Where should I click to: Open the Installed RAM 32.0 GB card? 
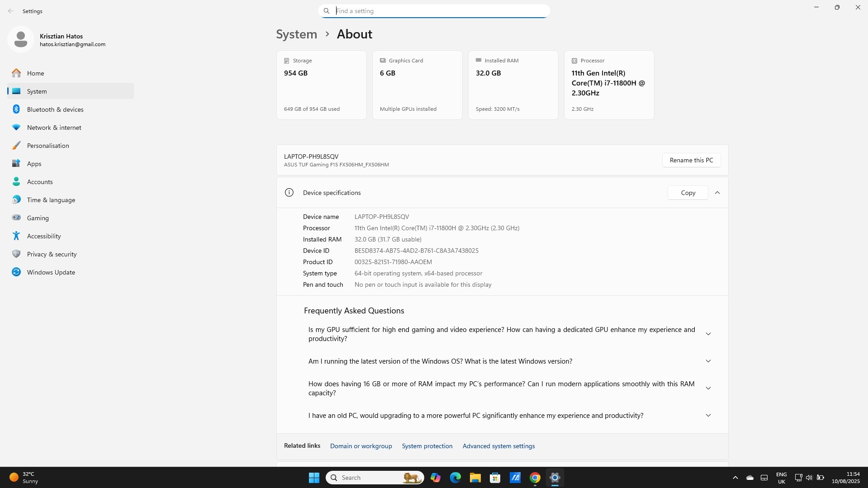pyautogui.click(x=513, y=85)
